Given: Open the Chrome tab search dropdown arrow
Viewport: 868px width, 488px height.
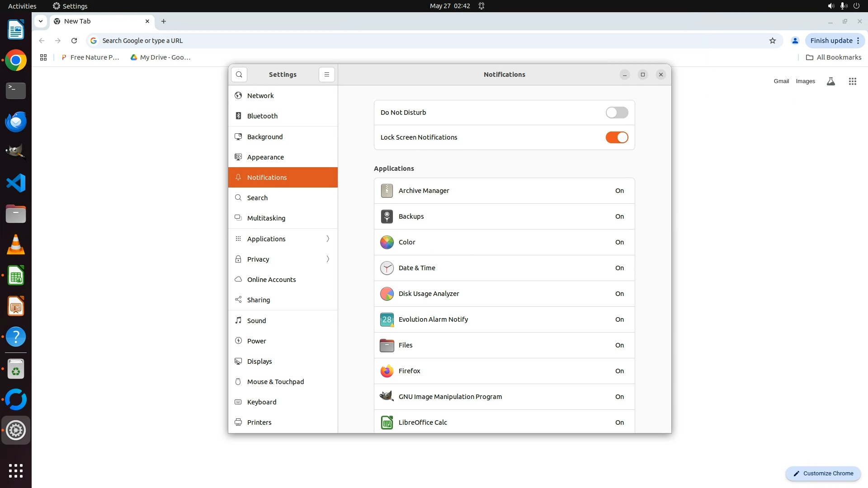Looking at the screenshot, I should (x=41, y=21).
